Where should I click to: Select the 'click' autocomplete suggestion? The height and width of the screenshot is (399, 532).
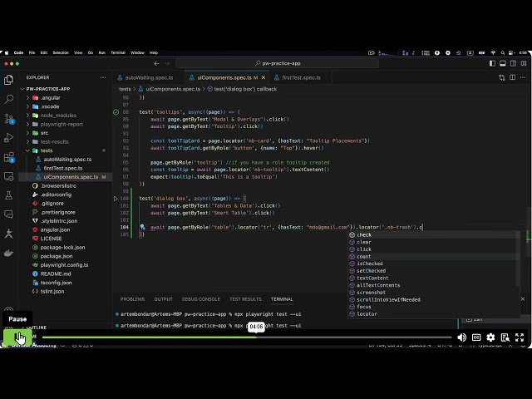tap(434, 249)
